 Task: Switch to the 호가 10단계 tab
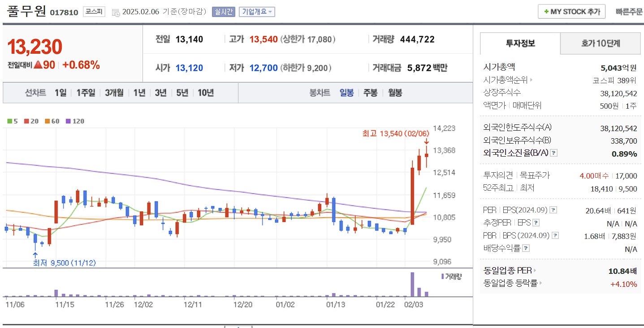(600, 43)
